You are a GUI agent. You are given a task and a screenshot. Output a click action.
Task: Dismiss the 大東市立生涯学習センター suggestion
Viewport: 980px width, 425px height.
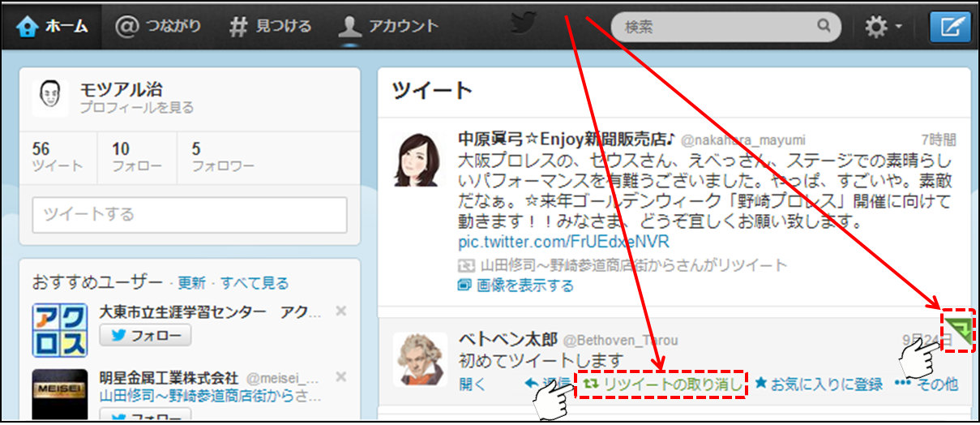point(341,311)
